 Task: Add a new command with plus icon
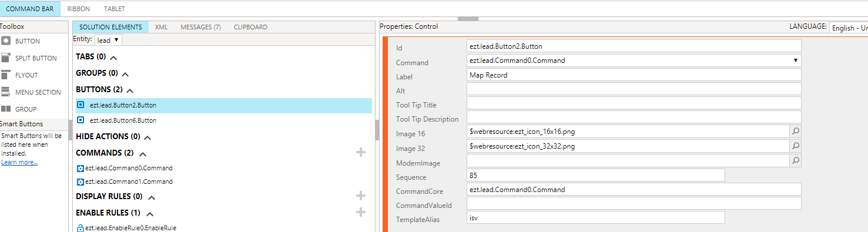pos(361,153)
